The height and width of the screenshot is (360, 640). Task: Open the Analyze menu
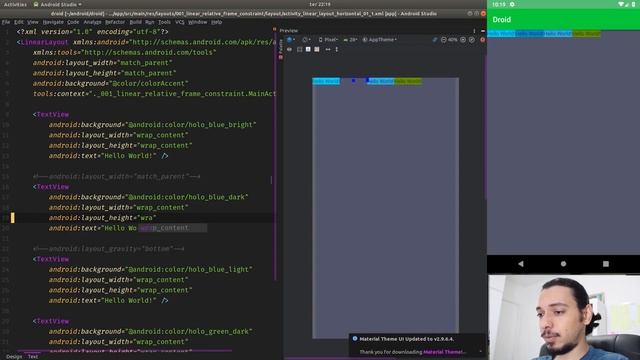pos(92,22)
